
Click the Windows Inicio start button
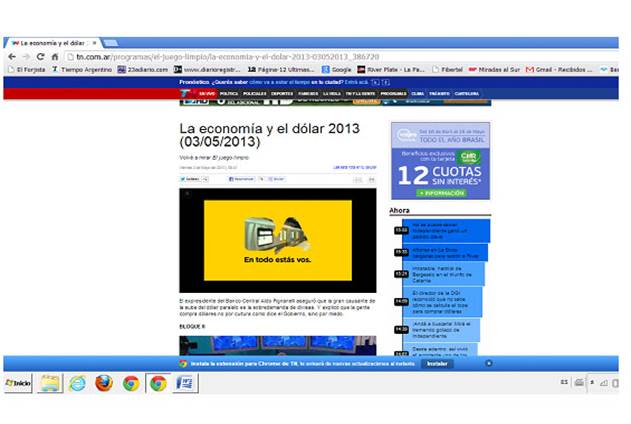click(17, 383)
